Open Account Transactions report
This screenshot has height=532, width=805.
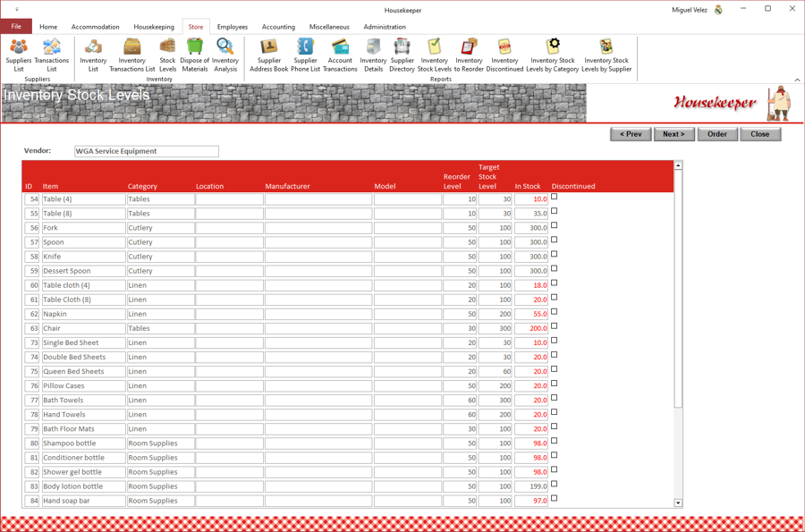pyautogui.click(x=340, y=55)
